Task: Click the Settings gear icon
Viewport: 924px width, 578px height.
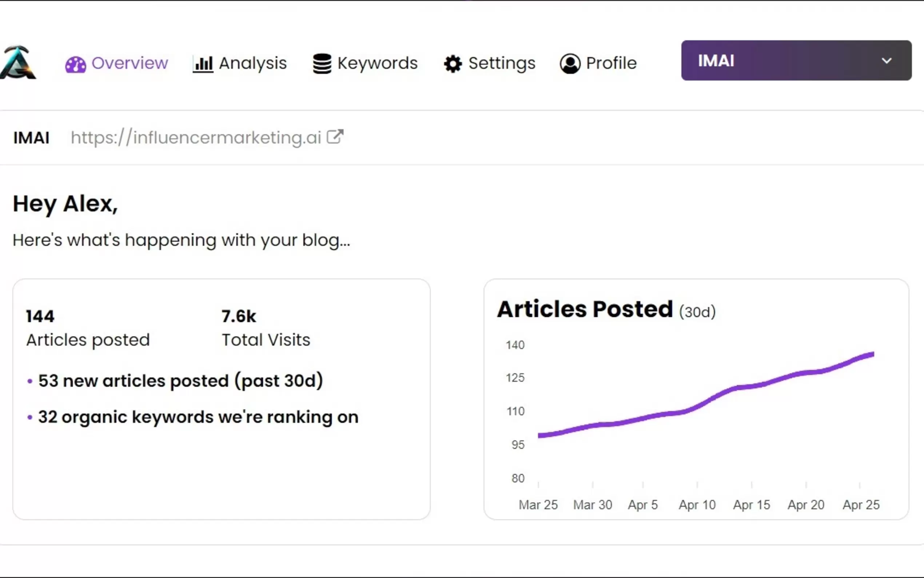Action: point(453,64)
